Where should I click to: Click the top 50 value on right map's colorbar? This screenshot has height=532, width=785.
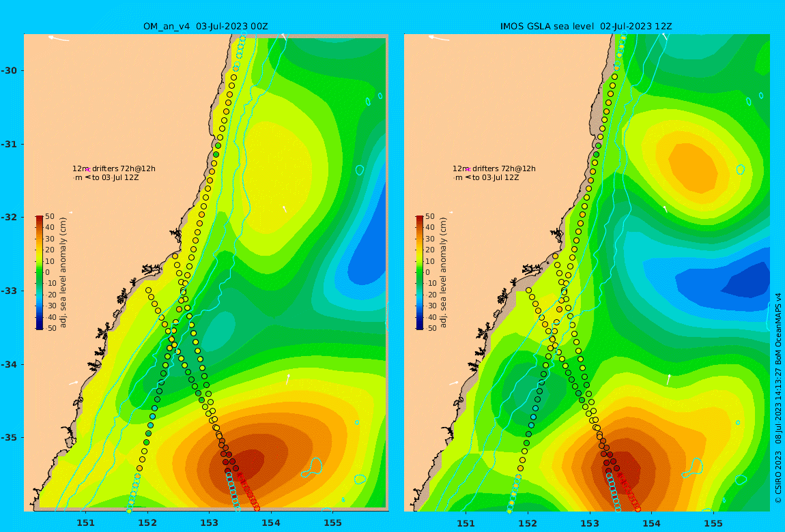pyautogui.click(x=430, y=217)
